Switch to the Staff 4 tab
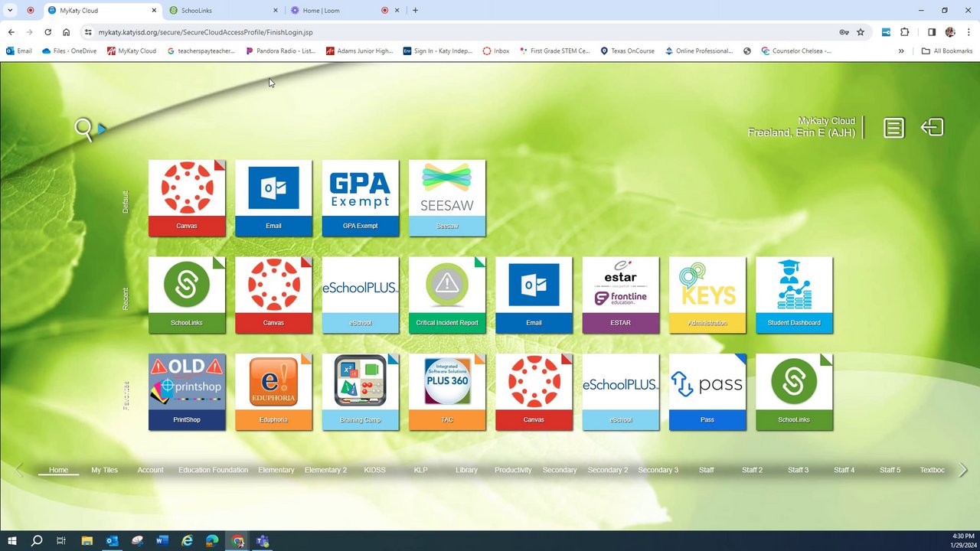This screenshot has height=551, width=980. coord(844,470)
